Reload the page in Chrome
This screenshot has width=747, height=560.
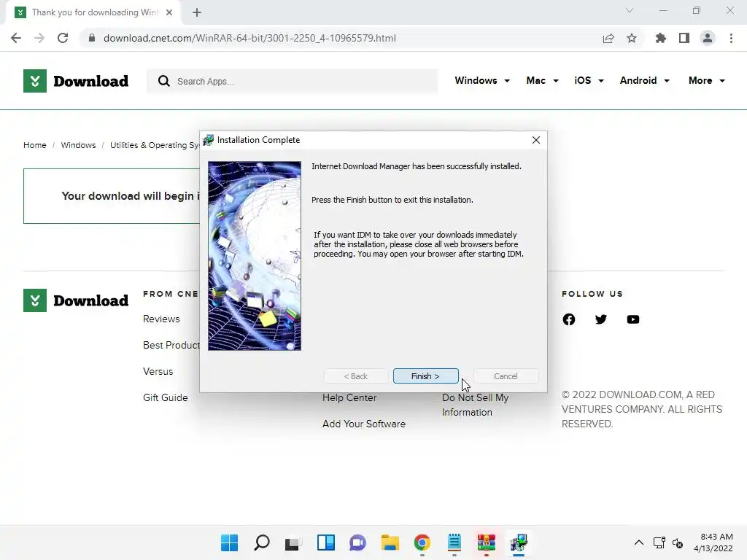[x=63, y=38]
